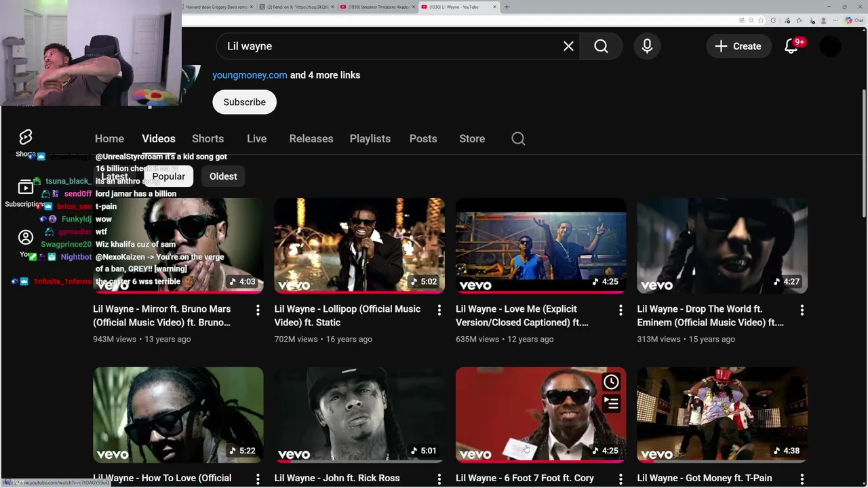Open Drop The World ft. Eminem title
Image resolution: width=868 pixels, height=488 pixels.
coord(710,316)
